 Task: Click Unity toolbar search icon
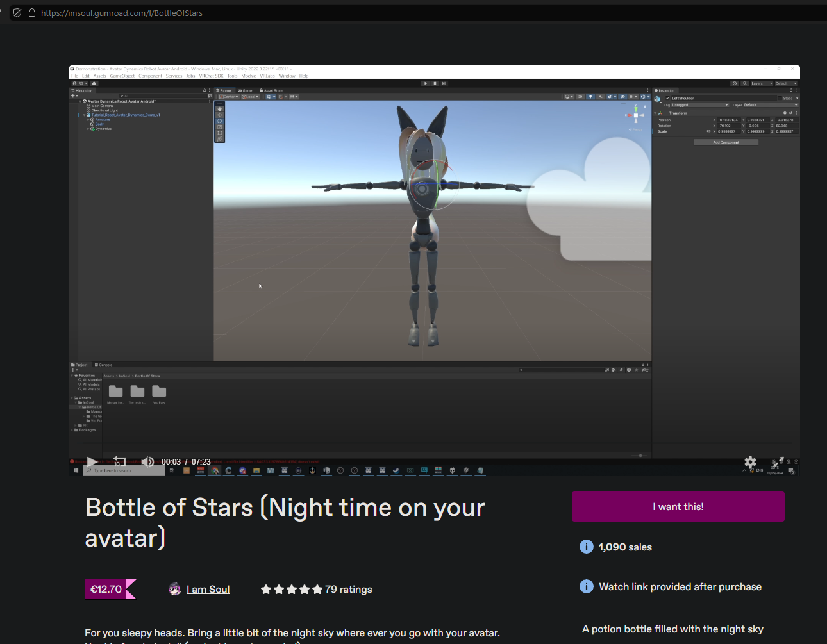744,83
